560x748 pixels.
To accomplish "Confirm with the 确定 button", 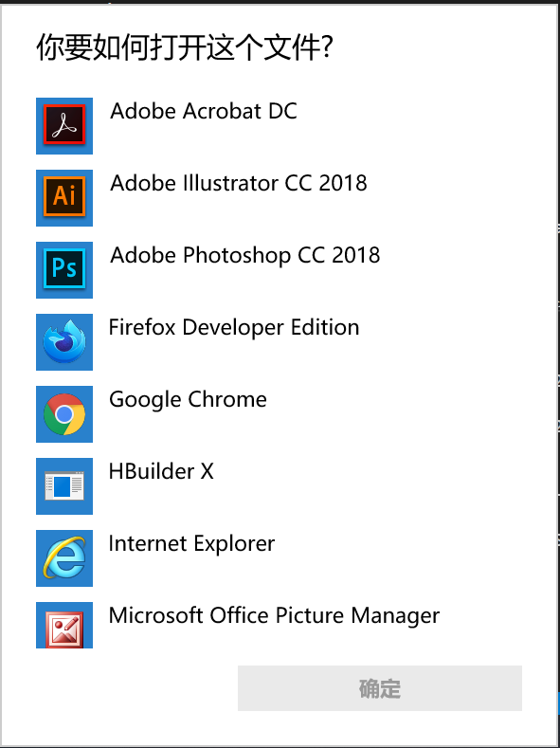I will coord(380,688).
